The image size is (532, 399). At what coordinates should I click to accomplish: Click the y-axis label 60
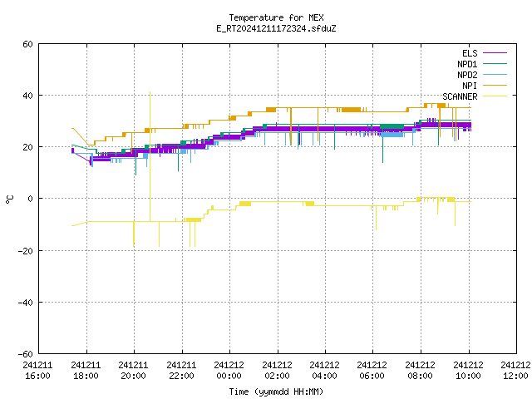pos(27,44)
